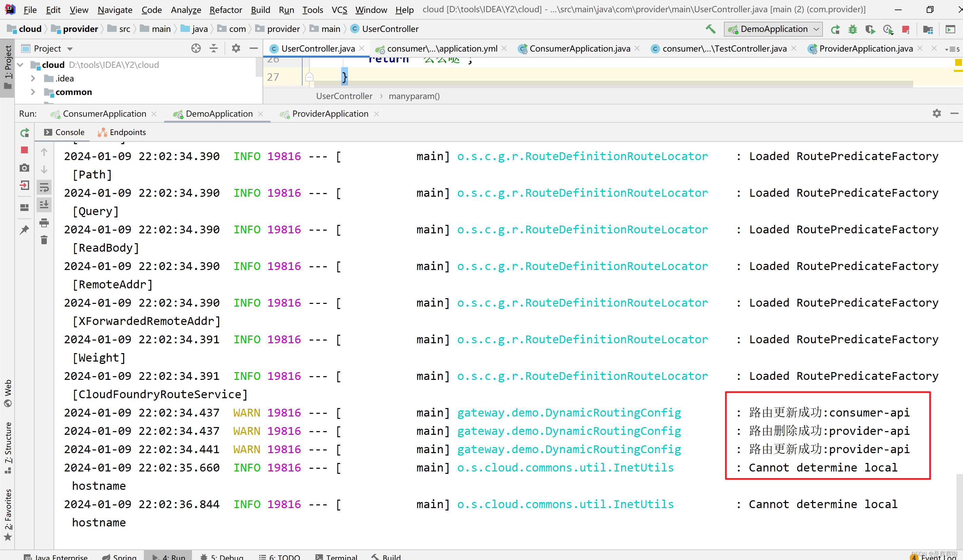Open the Spring tool window
Viewport: 963px width, 560px height.
(x=119, y=557)
